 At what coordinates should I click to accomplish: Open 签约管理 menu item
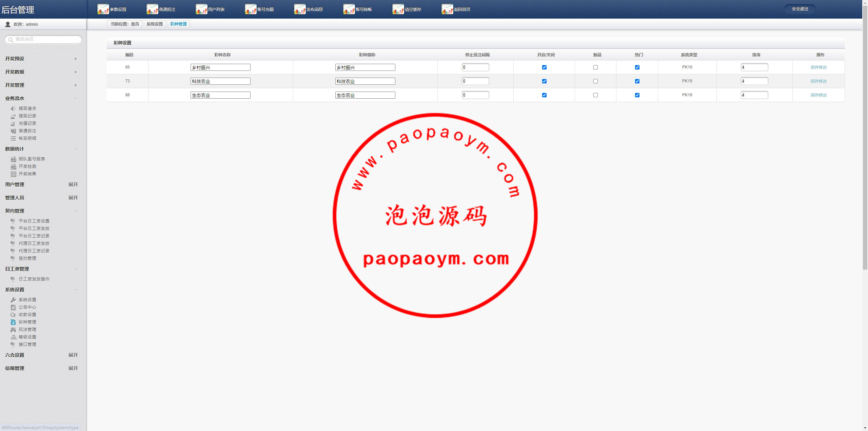[27, 258]
